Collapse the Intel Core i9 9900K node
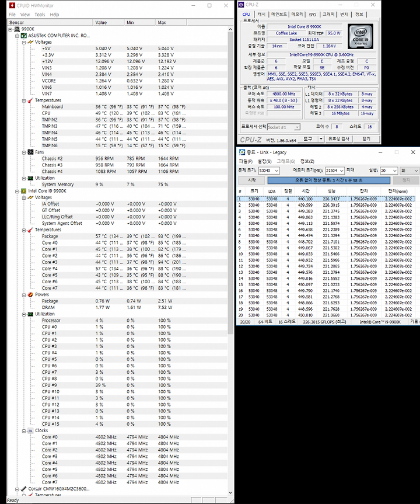This screenshot has width=420, height=504. (17, 191)
